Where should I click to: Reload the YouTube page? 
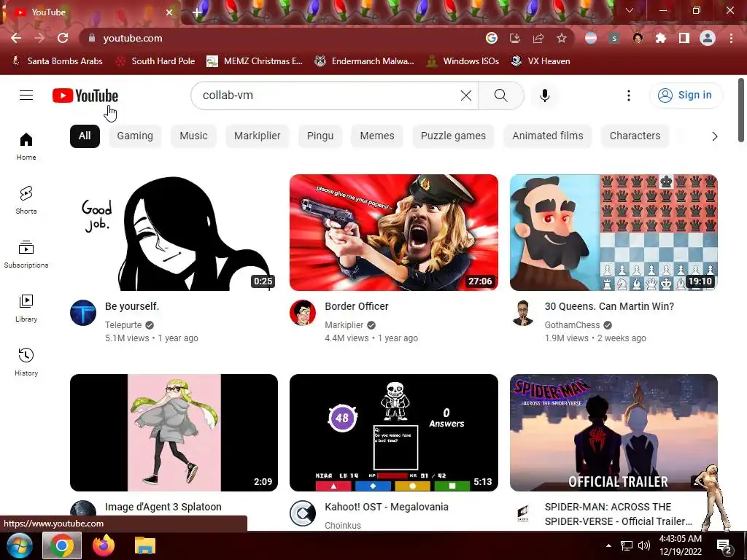pyautogui.click(x=63, y=38)
